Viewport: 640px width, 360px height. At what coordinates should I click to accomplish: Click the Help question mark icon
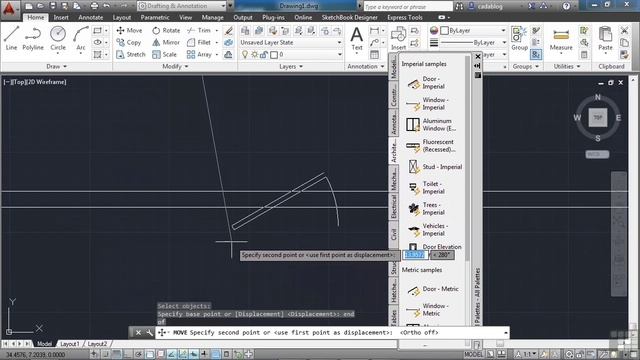coord(566,6)
